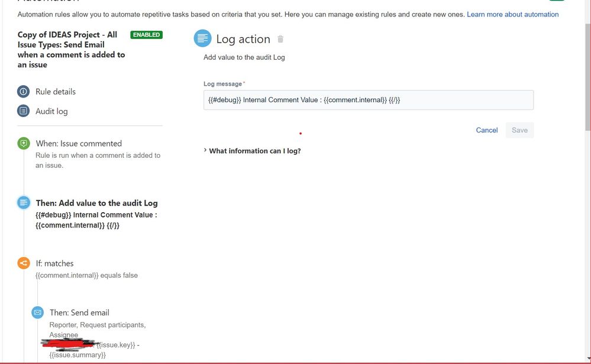Screen dimensions: 591x364
Task: Click the '{{issue.summary}}' email subject text
Action: pyautogui.click(x=77, y=355)
